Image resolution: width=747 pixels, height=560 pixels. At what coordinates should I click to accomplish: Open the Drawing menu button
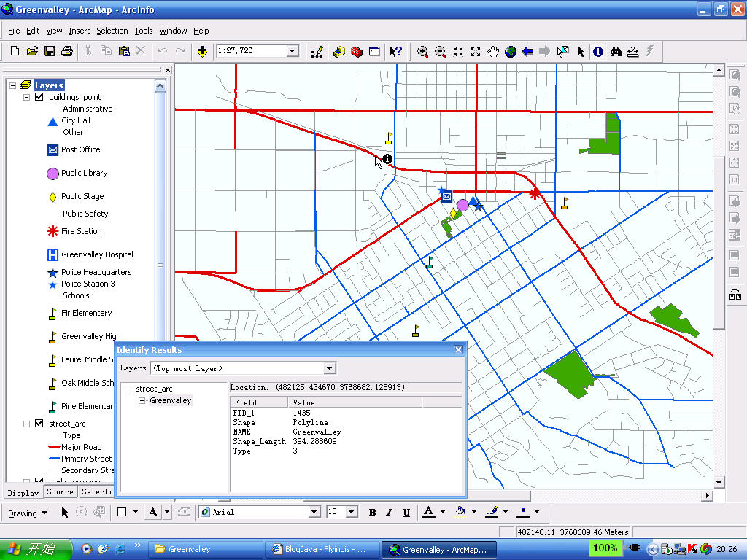[x=28, y=513]
